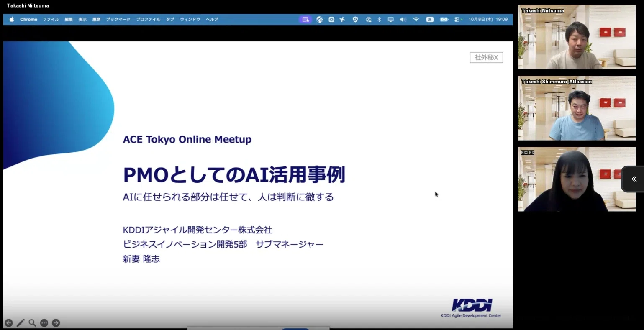Click the pinwheel-shaped menu bar icon
The image size is (644, 330).
click(x=342, y=19)
